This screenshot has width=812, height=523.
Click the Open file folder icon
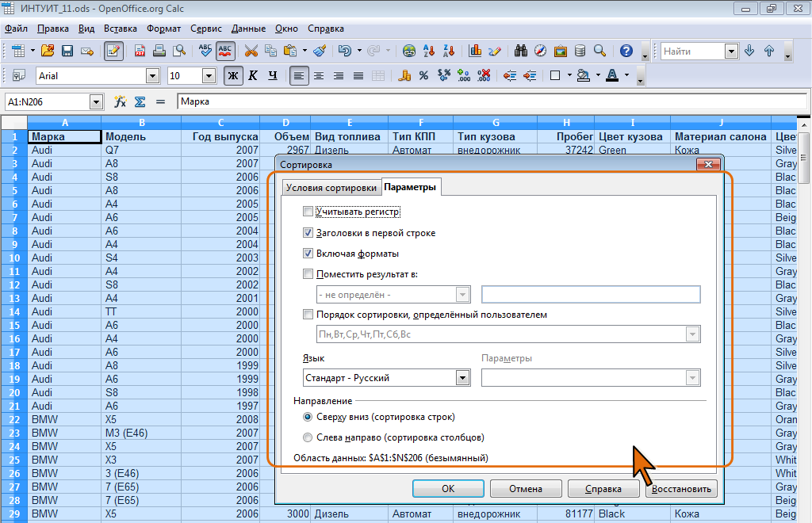click(x=48, y=51)
